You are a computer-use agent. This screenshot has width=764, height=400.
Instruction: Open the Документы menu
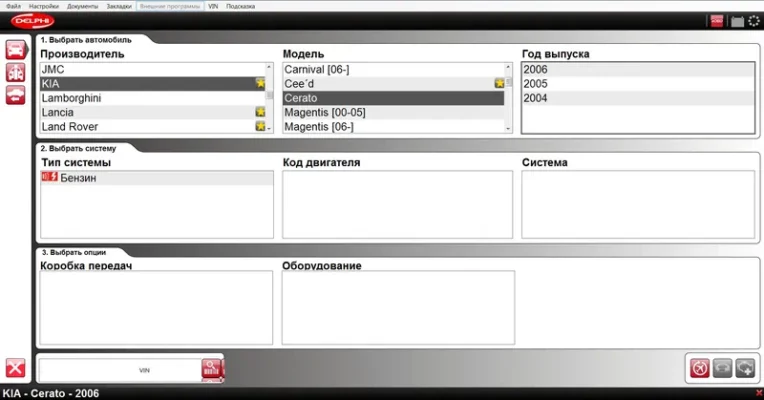coord(82,6)
